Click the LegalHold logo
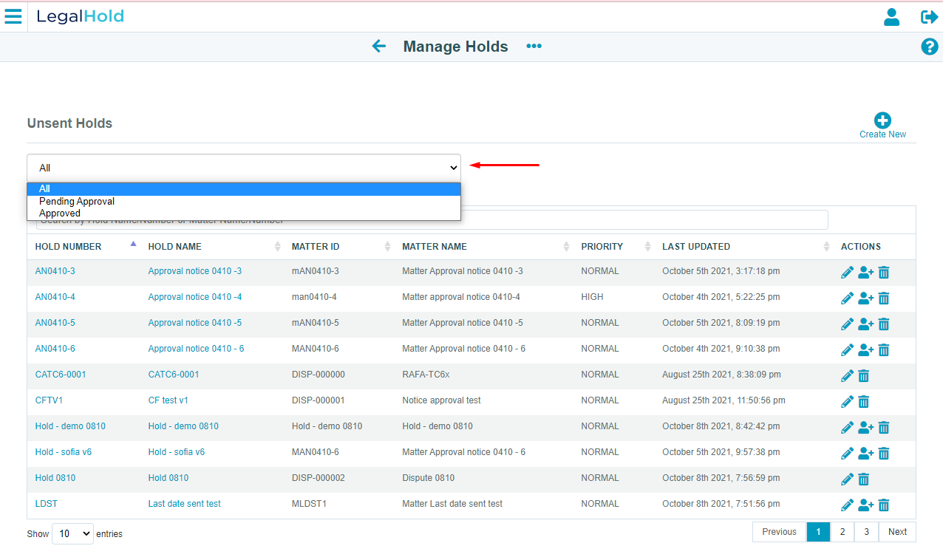 [x=81, y=16]
